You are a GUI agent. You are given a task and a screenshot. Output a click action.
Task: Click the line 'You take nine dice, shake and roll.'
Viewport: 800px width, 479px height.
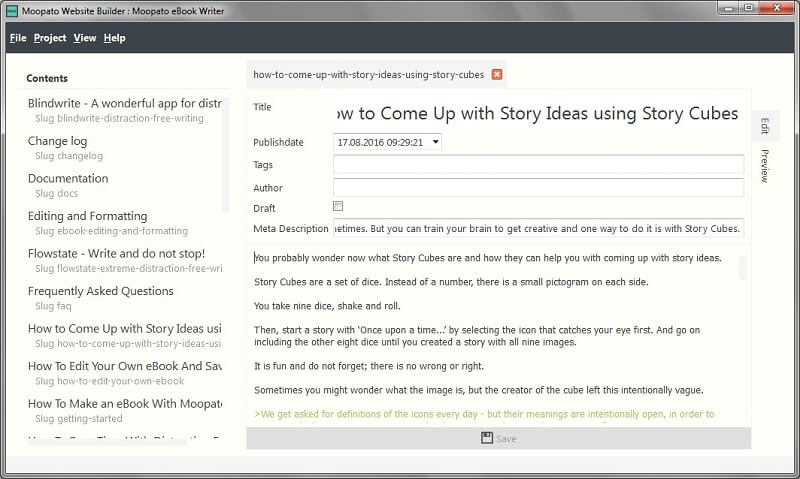(327, 306)
